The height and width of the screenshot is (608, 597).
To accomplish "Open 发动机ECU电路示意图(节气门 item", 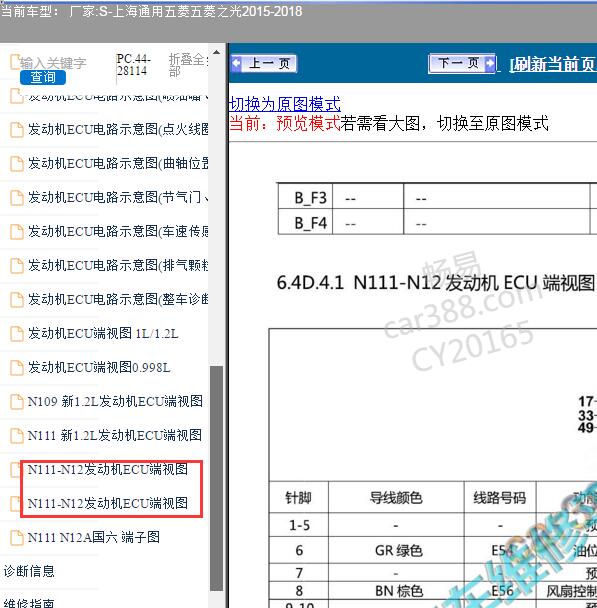I will coord(118,197).
